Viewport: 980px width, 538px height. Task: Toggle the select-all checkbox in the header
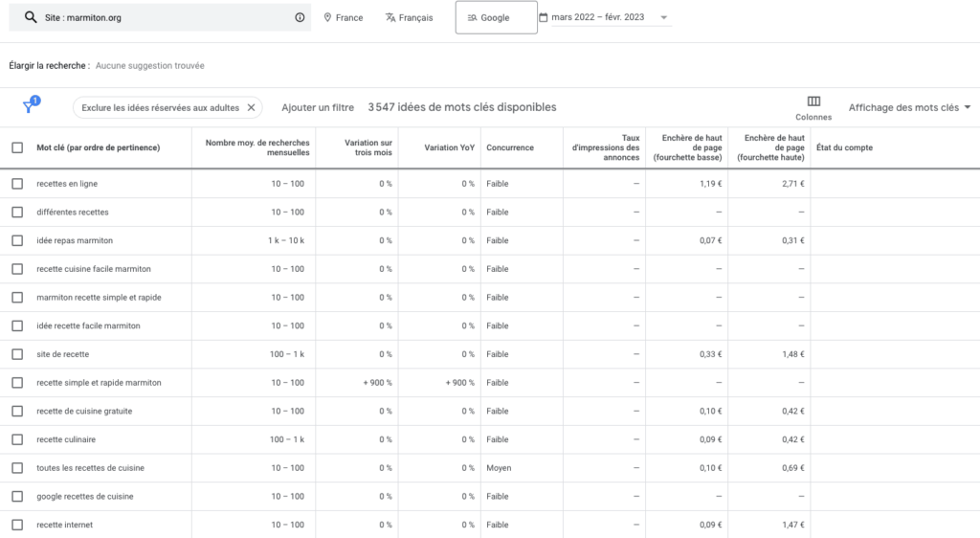[17, 147]
